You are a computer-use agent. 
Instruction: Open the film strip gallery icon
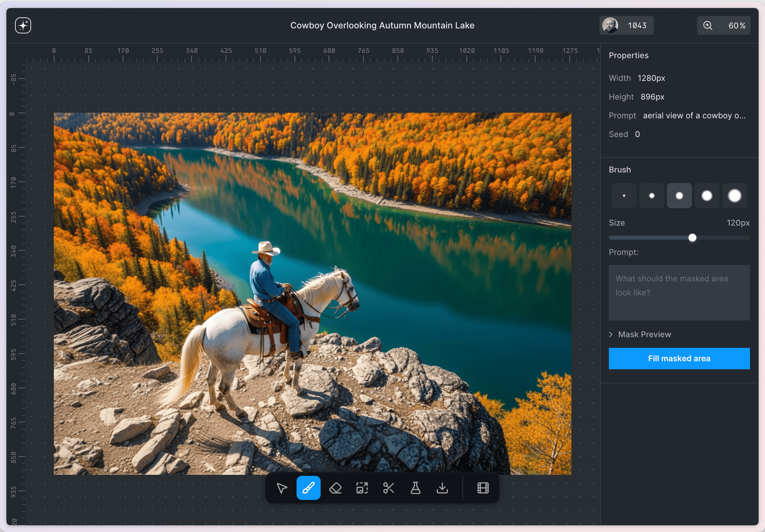pyautogui.click(x=483, y=488)
